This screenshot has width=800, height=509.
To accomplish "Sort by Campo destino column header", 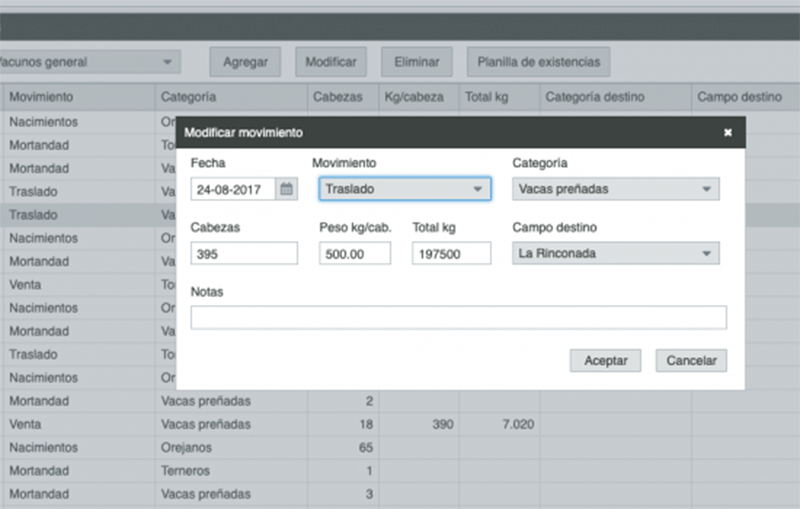I will click(746, 97).
